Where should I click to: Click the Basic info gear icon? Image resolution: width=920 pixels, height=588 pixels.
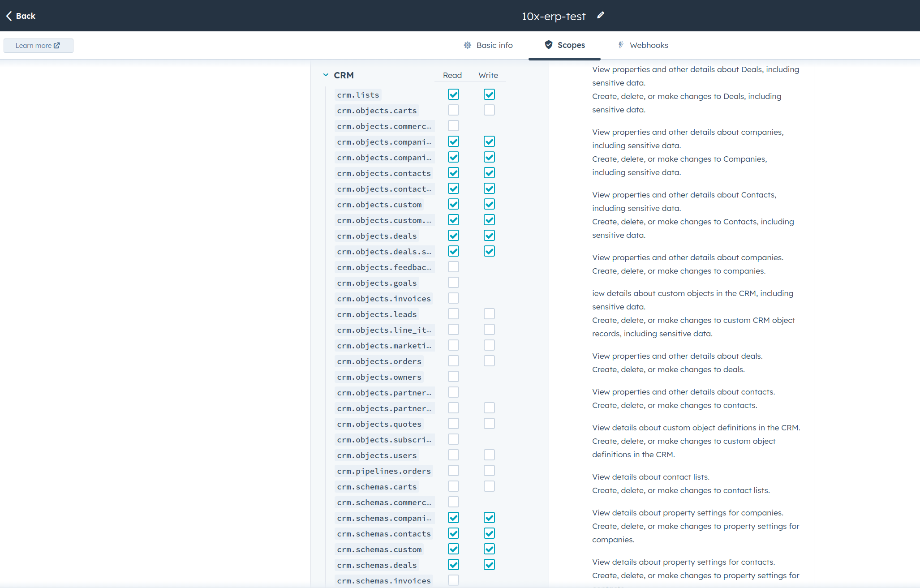[467, 45]
